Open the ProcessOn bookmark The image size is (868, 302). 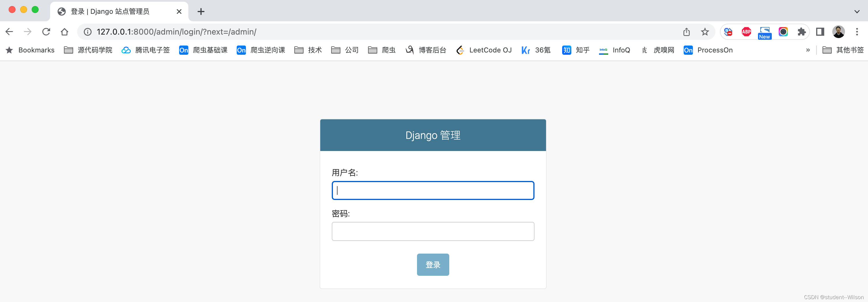(708, 50)
